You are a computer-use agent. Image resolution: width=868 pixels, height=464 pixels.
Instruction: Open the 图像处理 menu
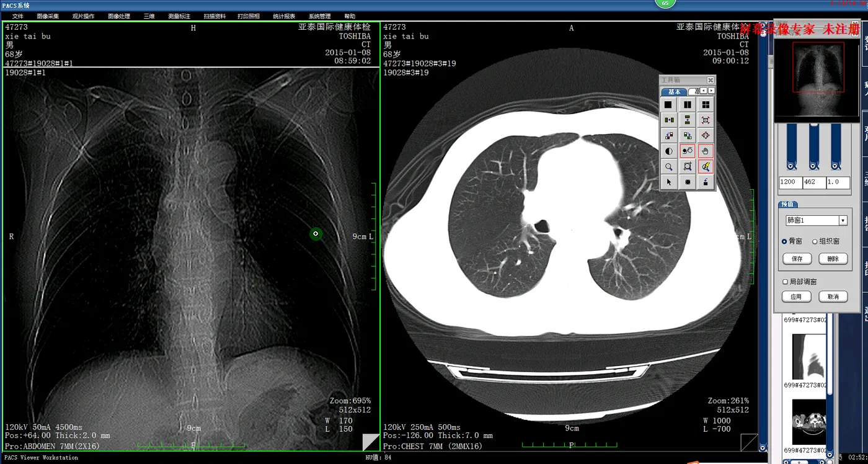119,16
